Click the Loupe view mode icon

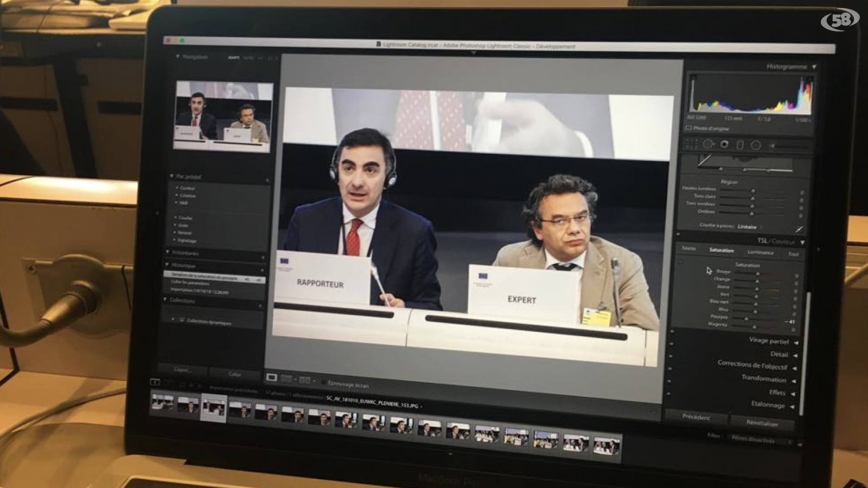[272, 377]
